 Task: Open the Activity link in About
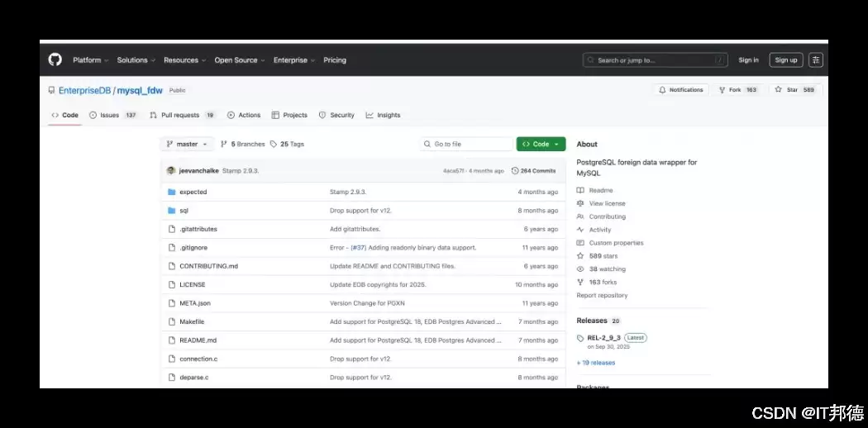pos(594,230)
